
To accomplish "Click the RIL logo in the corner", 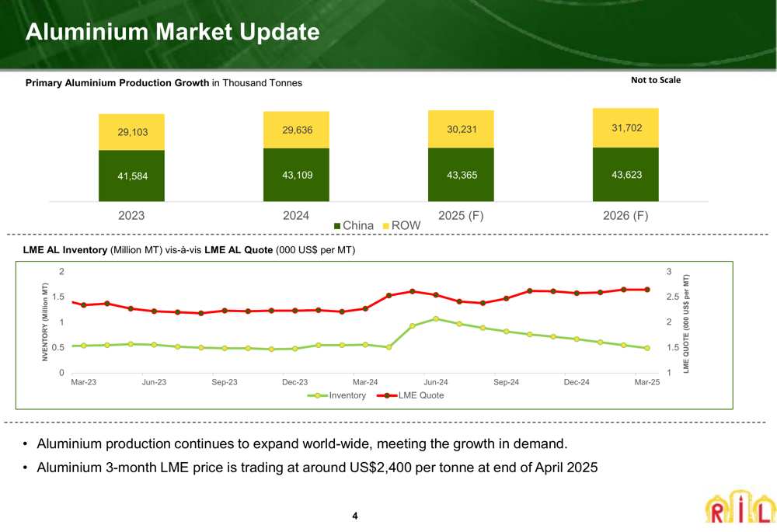I will pos(740,506).
